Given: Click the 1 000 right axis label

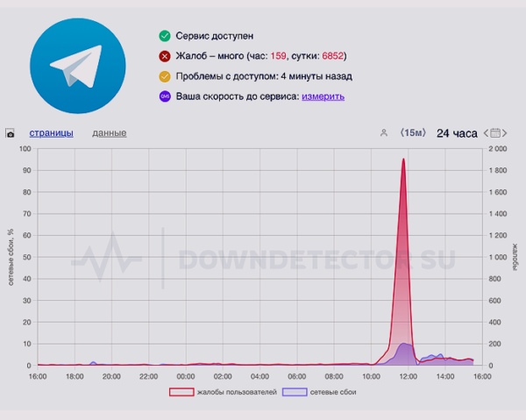Looking at the screenshot, I should point(497,257).
